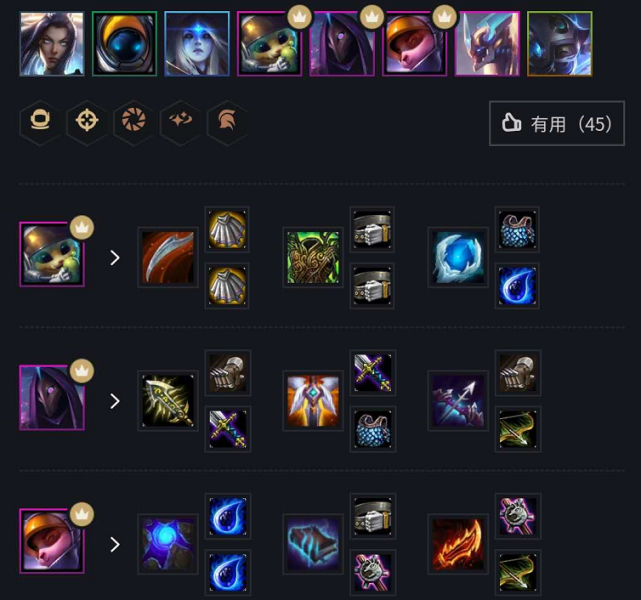Click the 有用 (45) helpful button
641x600 pixels.
click(x=557, y=123)
